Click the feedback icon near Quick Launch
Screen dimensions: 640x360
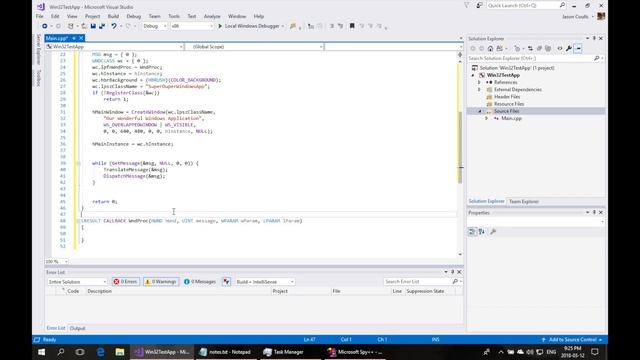point(480,6)
